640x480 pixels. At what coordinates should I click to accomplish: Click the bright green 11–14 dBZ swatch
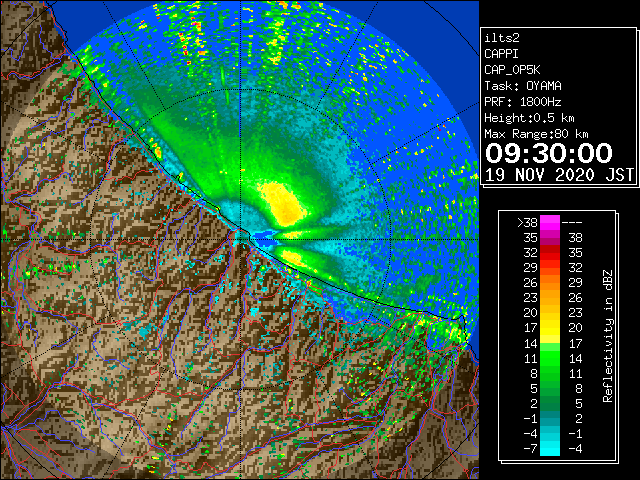tap(550, 358)
